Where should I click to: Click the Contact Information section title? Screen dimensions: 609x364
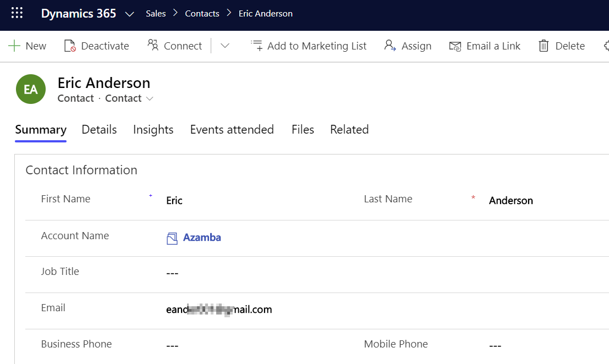pos(81,170)
